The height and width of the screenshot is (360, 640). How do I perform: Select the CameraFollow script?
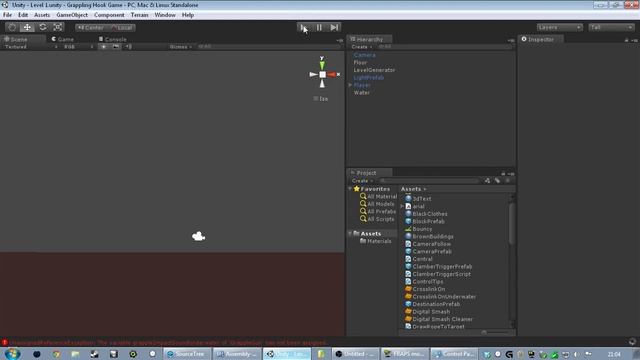tap(429, 244)
